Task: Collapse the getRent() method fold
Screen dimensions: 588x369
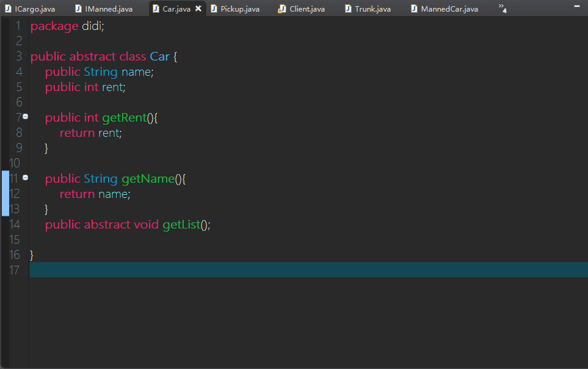Action: [26, 117]
